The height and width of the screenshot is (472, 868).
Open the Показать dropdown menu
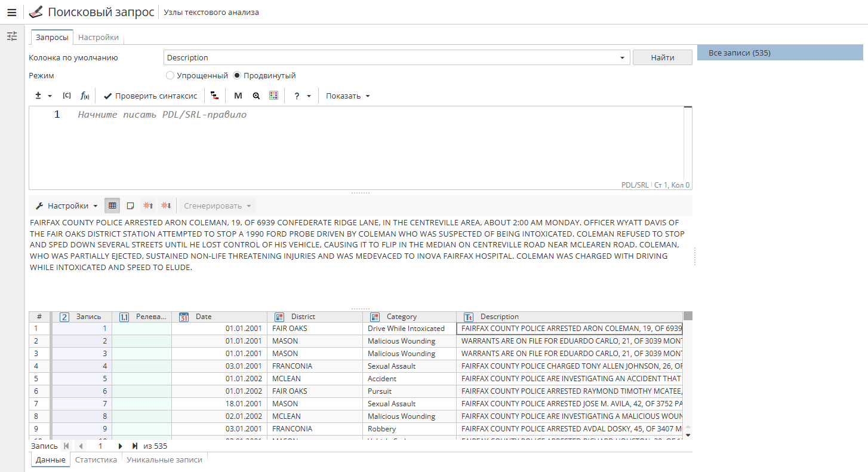[348, 96]
